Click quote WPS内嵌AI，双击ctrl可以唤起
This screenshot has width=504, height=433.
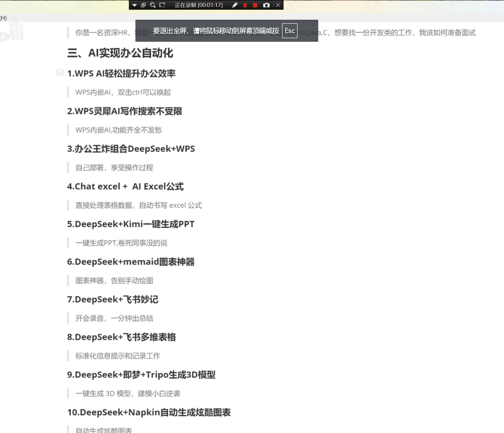tap(123, 92)
